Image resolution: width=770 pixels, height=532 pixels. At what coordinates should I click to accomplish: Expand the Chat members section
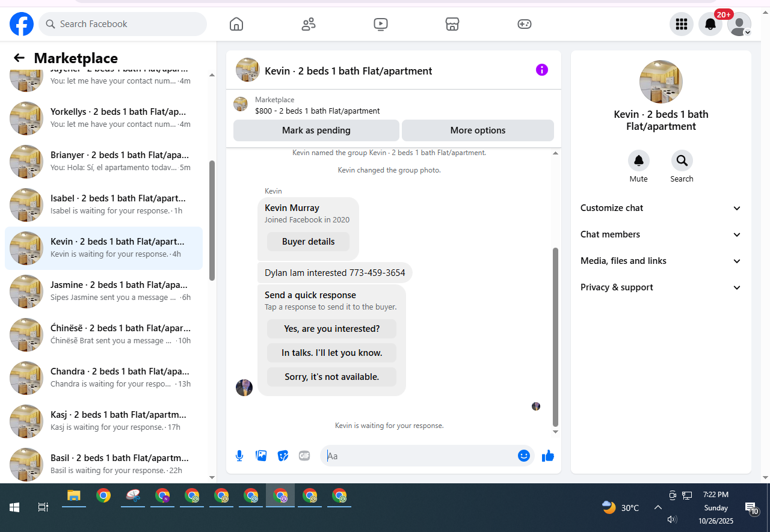tap(661, 234)
